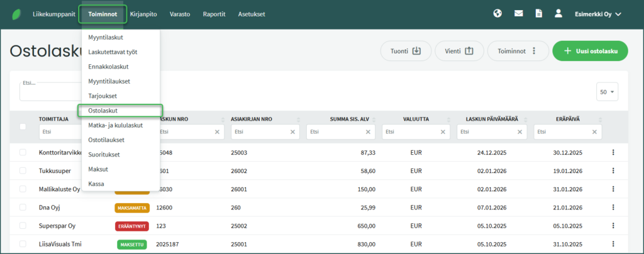Click the document icon in top bar
The image size is (644, 254).
point(538,13)
